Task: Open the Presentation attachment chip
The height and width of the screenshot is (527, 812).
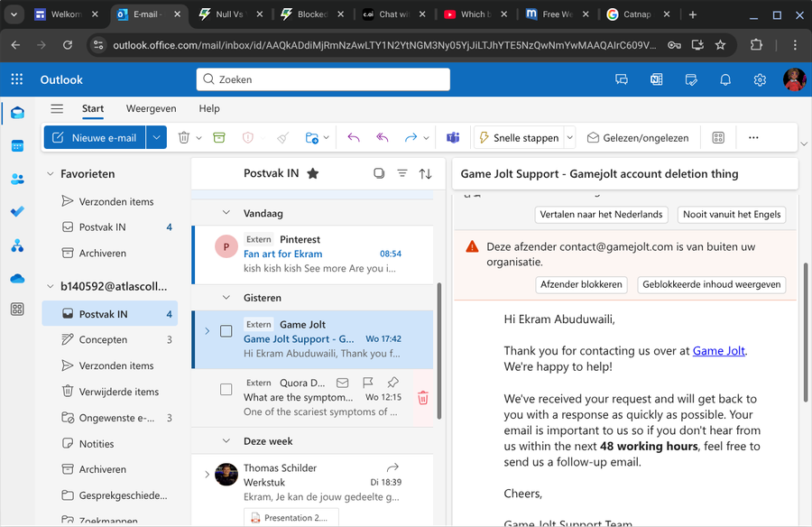Action: click(291, 517)
